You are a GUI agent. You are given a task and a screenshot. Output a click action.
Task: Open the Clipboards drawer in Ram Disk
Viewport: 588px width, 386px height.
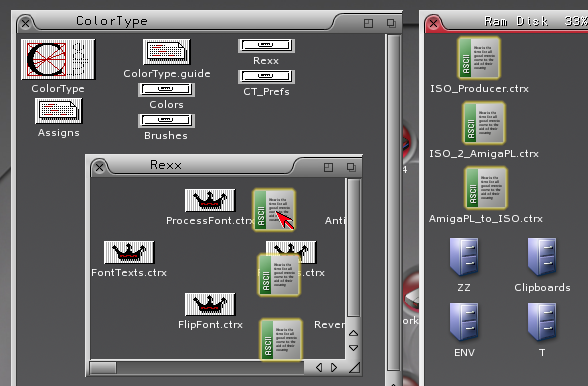point(542,257)
